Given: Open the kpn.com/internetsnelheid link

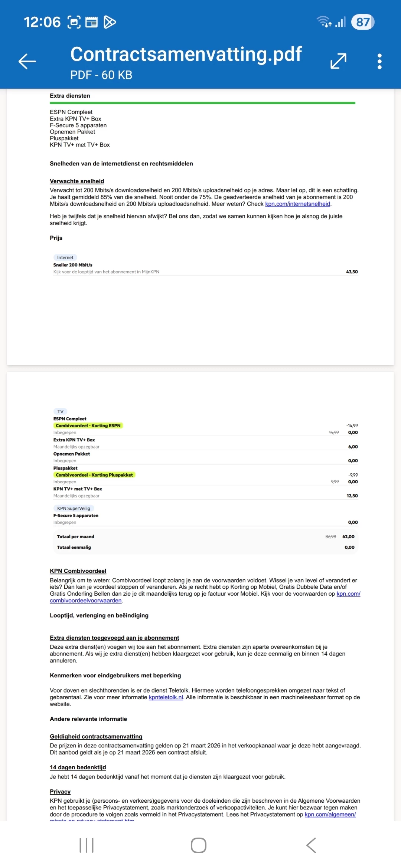Looking at the screenshot, I should pyautogui.click(x=297, y=204).
